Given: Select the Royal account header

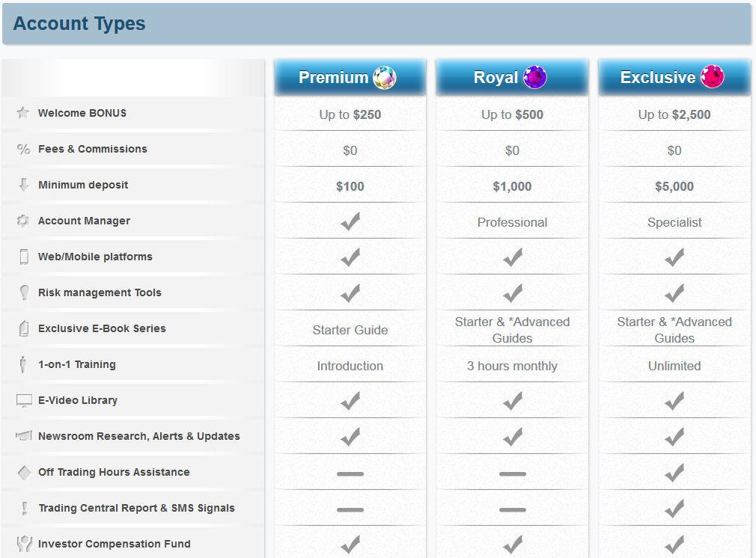Looking at the screenshot, I should pyautogui.click(x=512, y=77).
